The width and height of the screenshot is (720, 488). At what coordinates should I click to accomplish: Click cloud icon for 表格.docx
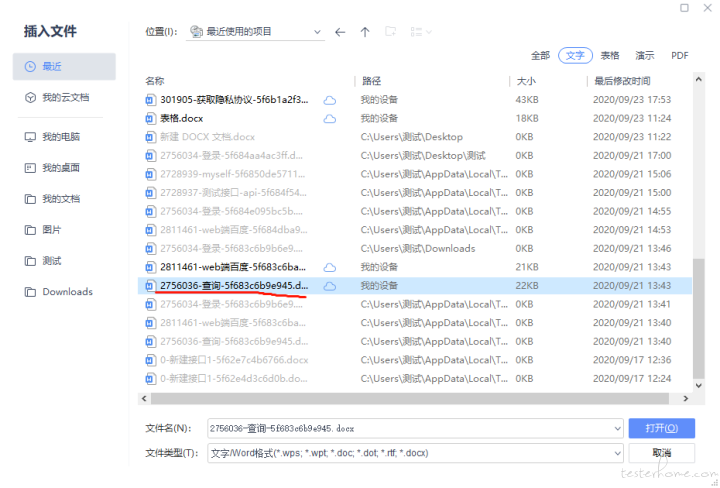click(x=330, y=119)
